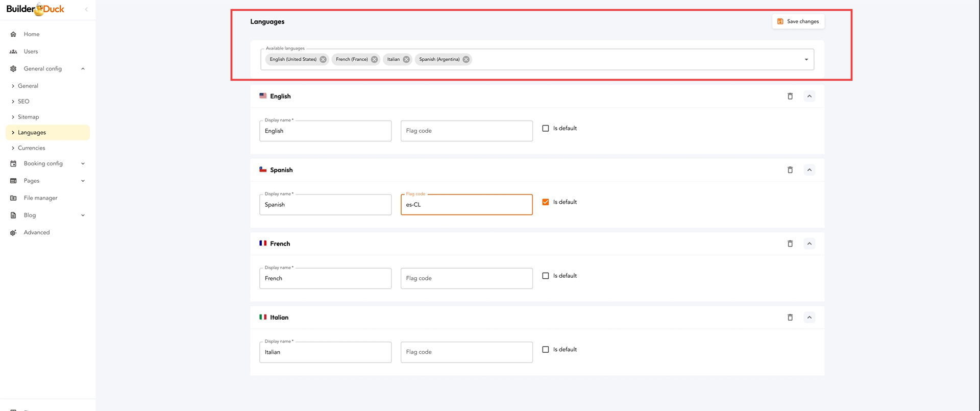The image size is (980, 411).
Task: Click the trash icon for Spanish
Action: point(790,170)
